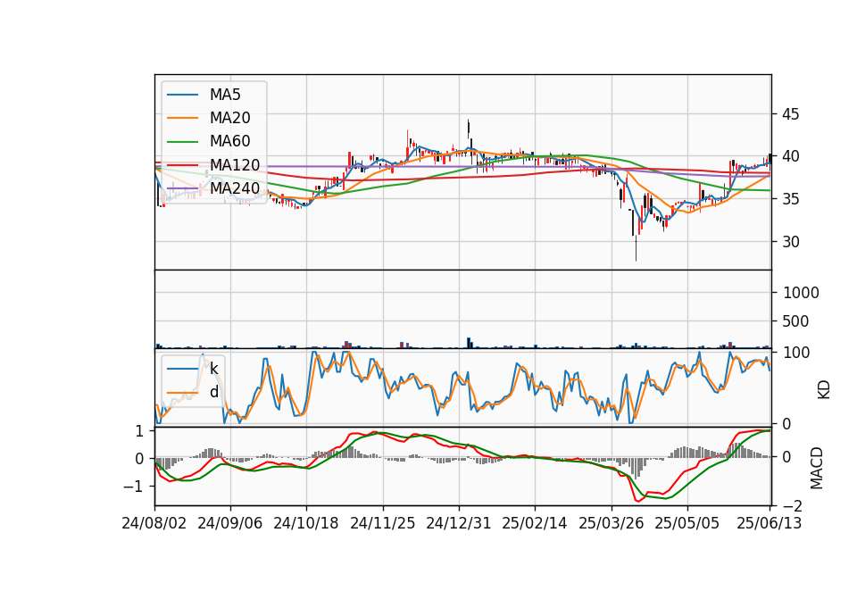Screen dimensions: 857x616
Task: Click the MACD left axis value 1
Action: [139, 431]
